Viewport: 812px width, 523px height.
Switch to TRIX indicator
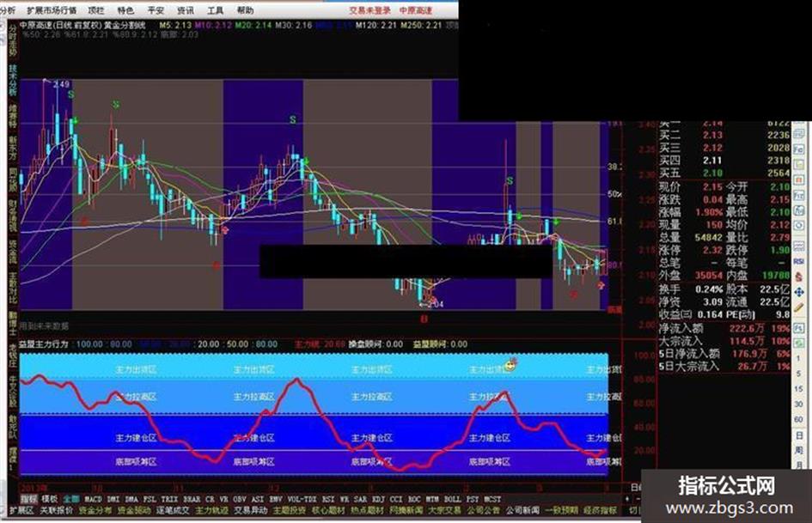tap(168, 499)
